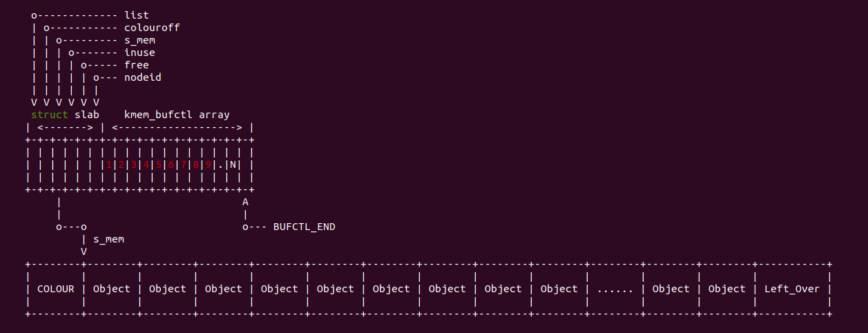Click red number 5 in bufctl array
Screen dimensions: 868x333
pos(158,164)
